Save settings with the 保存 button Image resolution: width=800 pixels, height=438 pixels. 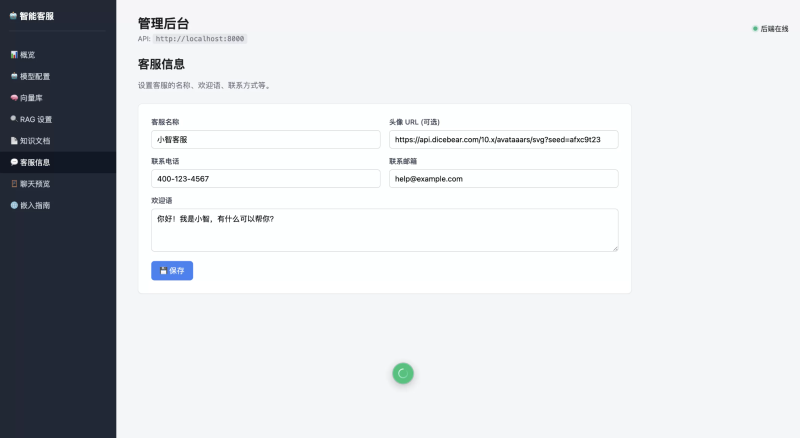172,271
